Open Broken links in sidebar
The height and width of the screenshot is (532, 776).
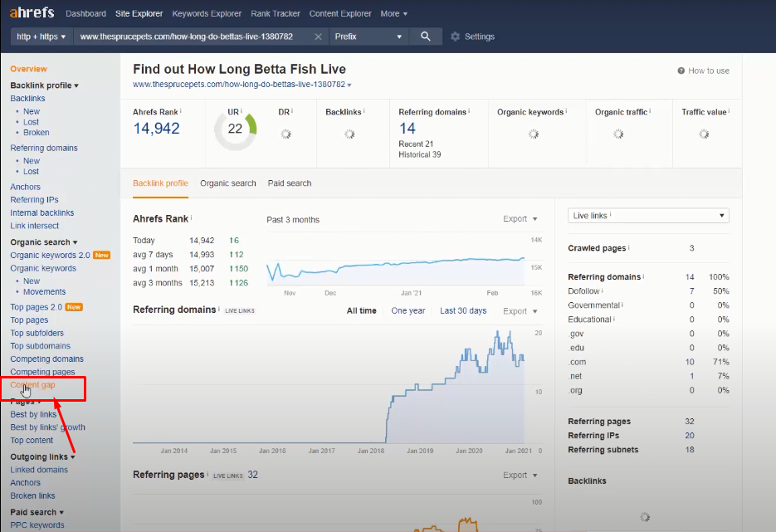(x=32, y=495)
